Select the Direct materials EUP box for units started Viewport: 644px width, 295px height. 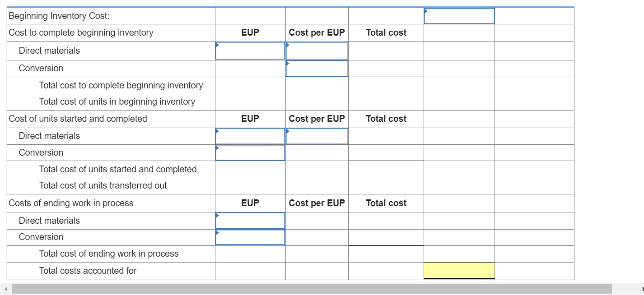(250, 136)
